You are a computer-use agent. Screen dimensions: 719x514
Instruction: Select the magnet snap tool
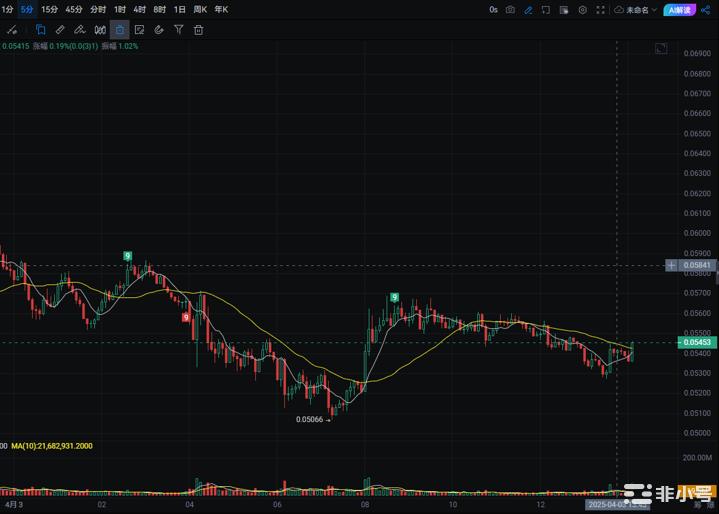[159, 30]
